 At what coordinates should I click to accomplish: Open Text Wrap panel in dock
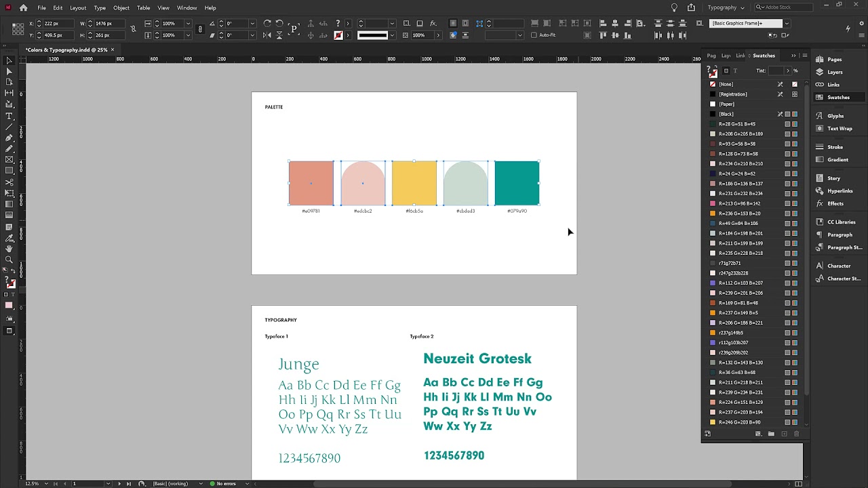[840, 128]
